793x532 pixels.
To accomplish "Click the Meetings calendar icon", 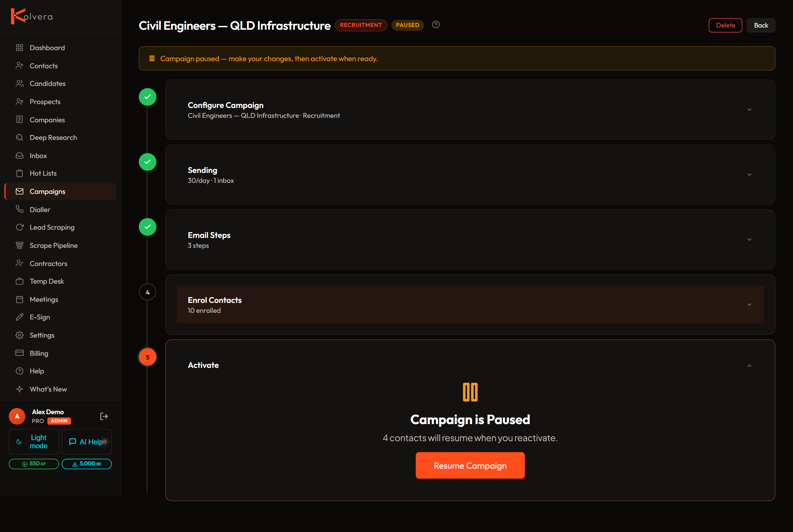I will click(20, 300).
